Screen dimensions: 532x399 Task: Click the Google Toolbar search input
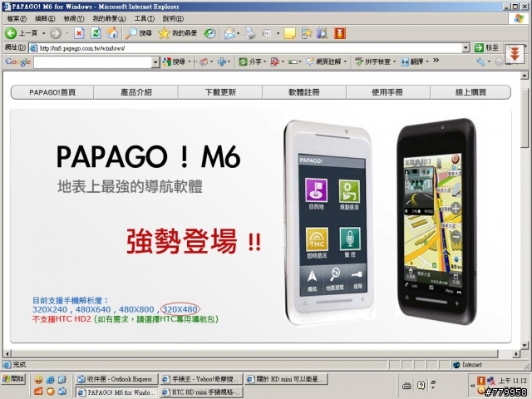coord(92,62)
